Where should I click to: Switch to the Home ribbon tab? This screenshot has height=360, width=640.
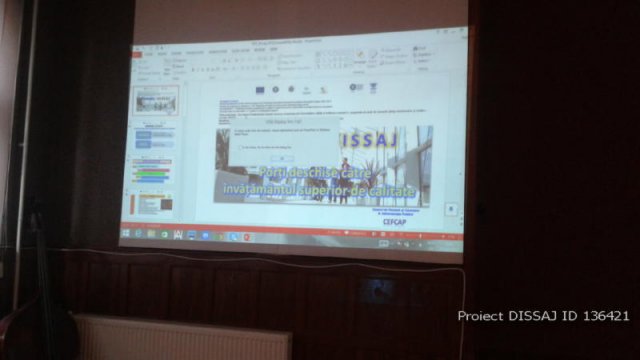[x=149, y=54]
